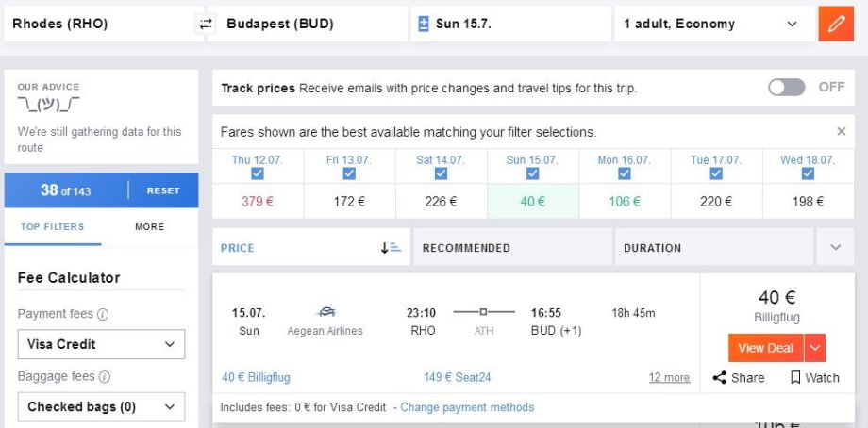The width and height of the screenshot is (868, 428).
Task: Uncheck the Thu 12.07. date checkbox
Action: pyautogui.click(x=258, y=173)
